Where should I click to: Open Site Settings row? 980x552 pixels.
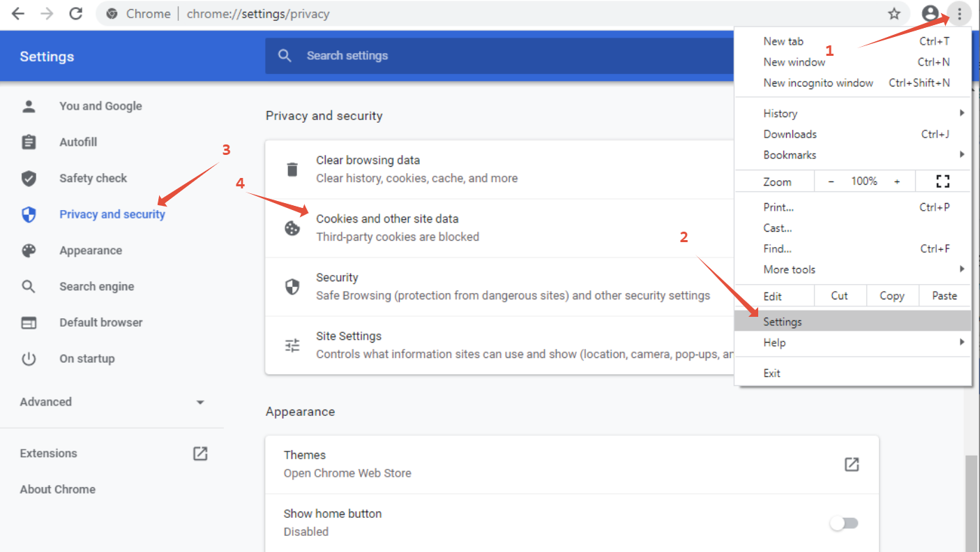(499, 345)
